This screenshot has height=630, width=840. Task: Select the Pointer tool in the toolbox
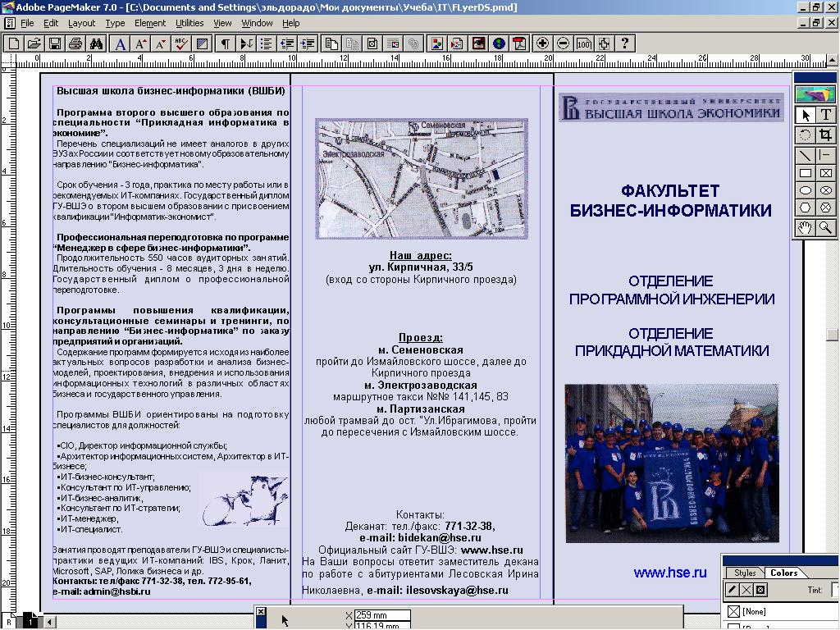pyautogui.click(x=806, y=115)
